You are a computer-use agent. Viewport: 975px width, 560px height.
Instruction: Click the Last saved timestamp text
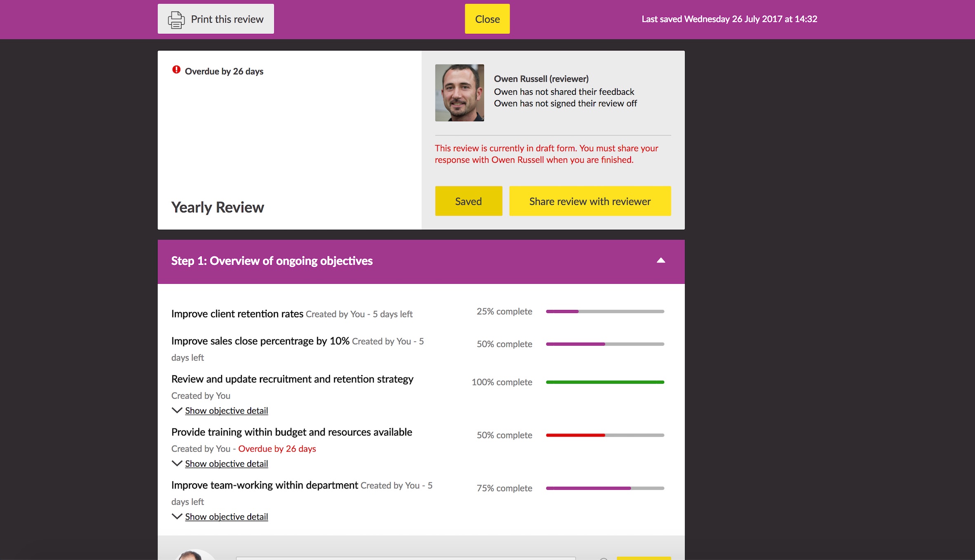coord(729,19)
